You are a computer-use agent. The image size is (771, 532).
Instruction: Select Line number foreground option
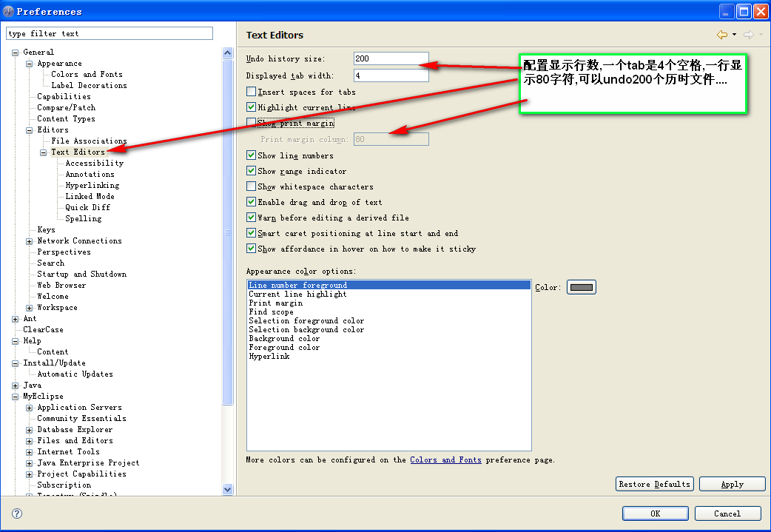[x=389, y=285]
